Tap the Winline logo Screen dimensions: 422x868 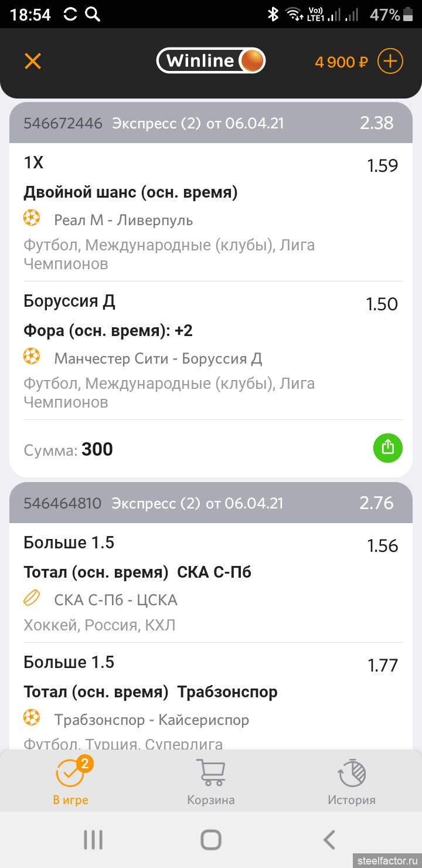[210, 60]
